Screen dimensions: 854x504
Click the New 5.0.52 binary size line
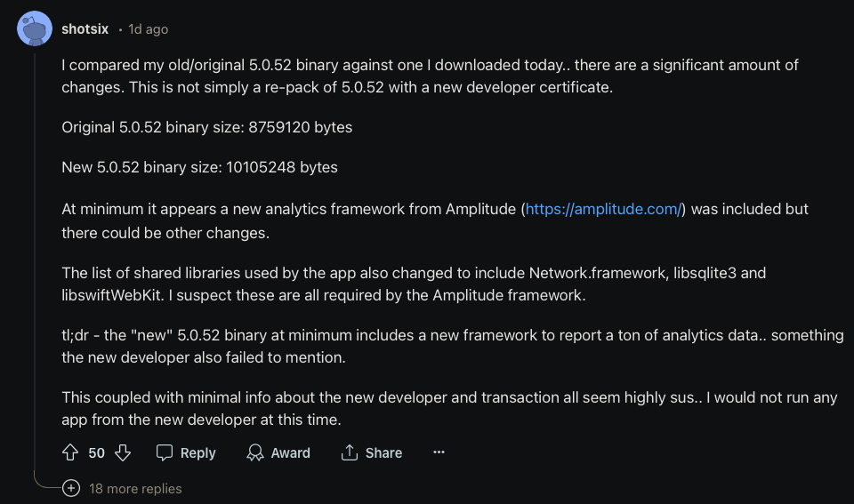[199, 167]
